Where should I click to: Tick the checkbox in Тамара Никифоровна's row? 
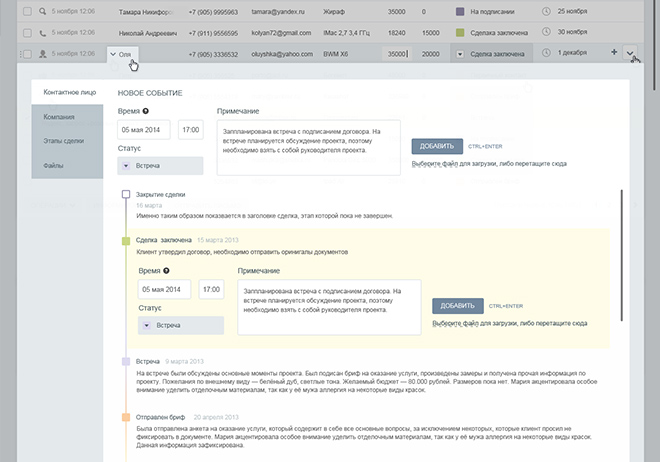[26, 13]
